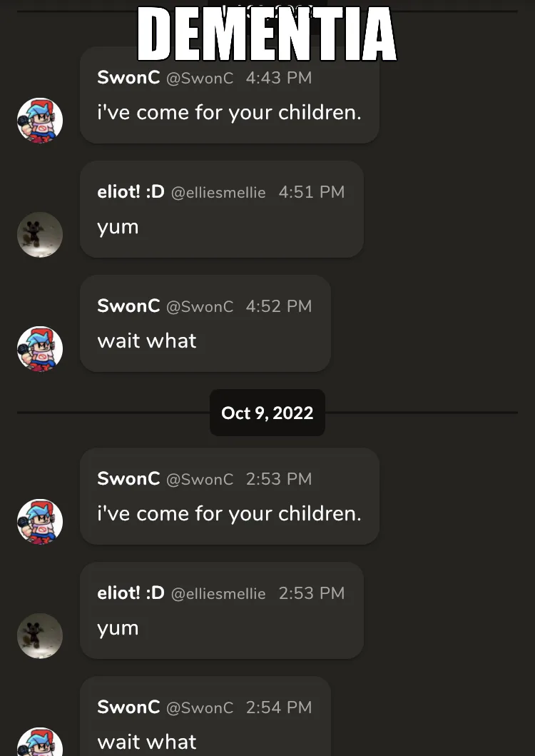The width and height of the screenshot is (535, 756).
Task: Click the @SwonC handle on the 4:52 PM message
Action: click(200, 307)
